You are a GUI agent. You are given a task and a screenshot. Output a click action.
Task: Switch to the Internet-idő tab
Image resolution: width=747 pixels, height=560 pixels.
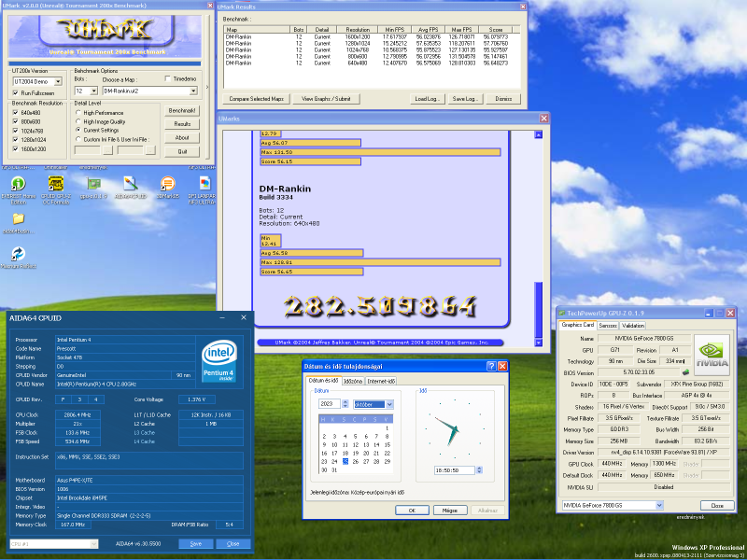coord(381,381)
